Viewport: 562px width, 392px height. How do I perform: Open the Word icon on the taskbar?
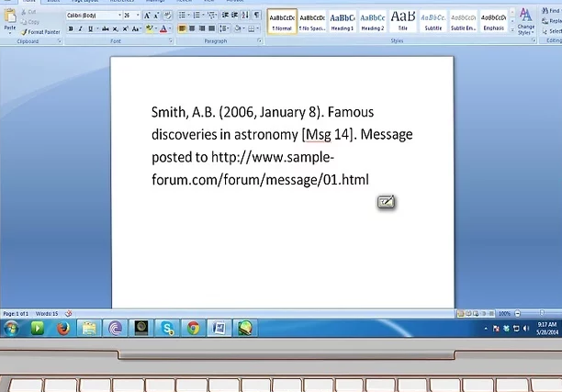[219, 328]
